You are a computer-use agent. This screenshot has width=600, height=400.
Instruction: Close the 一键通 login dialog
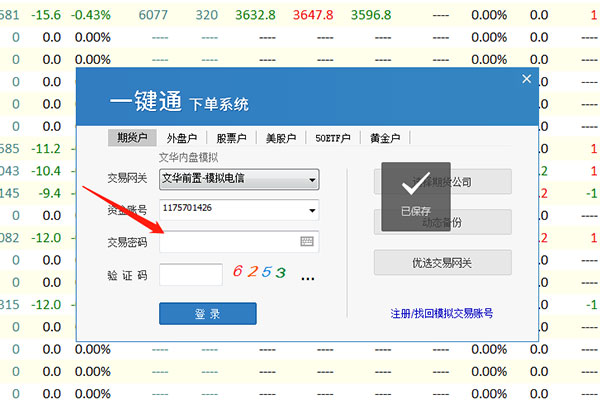coord(527,79)
